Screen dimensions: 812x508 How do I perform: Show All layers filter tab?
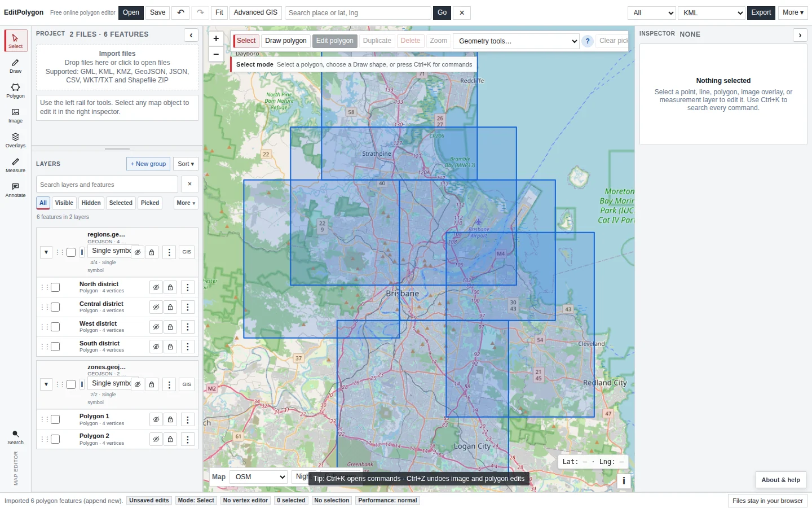coord(43,203)
